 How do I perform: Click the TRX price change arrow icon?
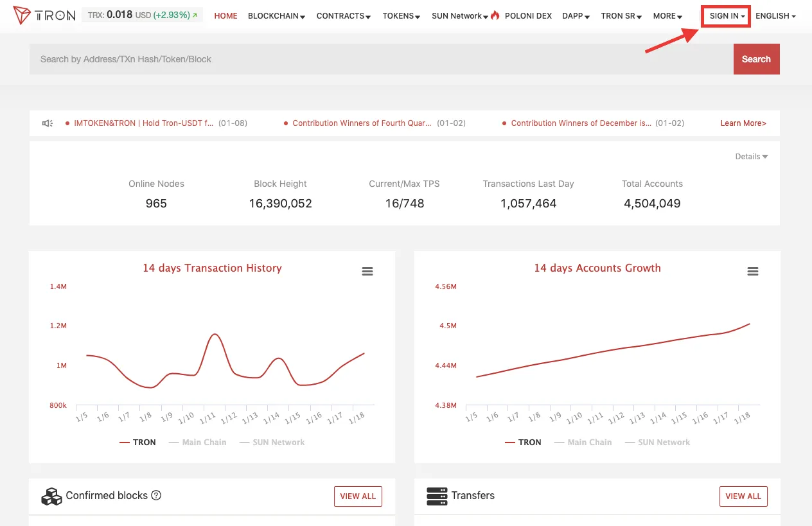pyautogui.click(x=195, y=15)
